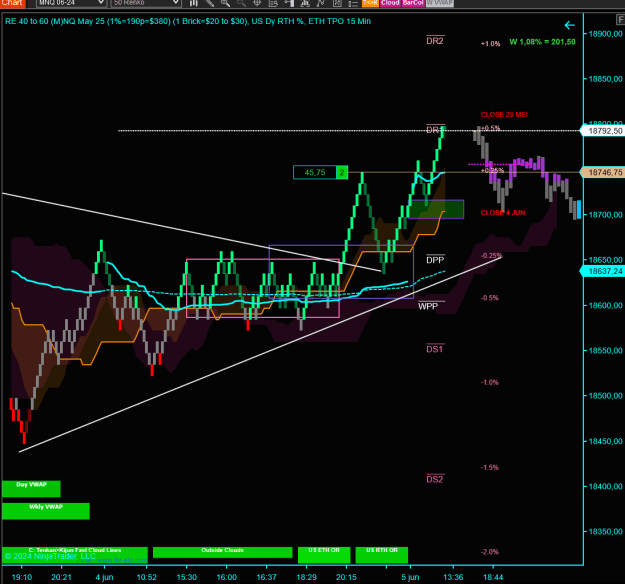Open the drawing tools pencil icon
Image resolution: width=625 pixels, height=584 pixels.
coord(210,3)
